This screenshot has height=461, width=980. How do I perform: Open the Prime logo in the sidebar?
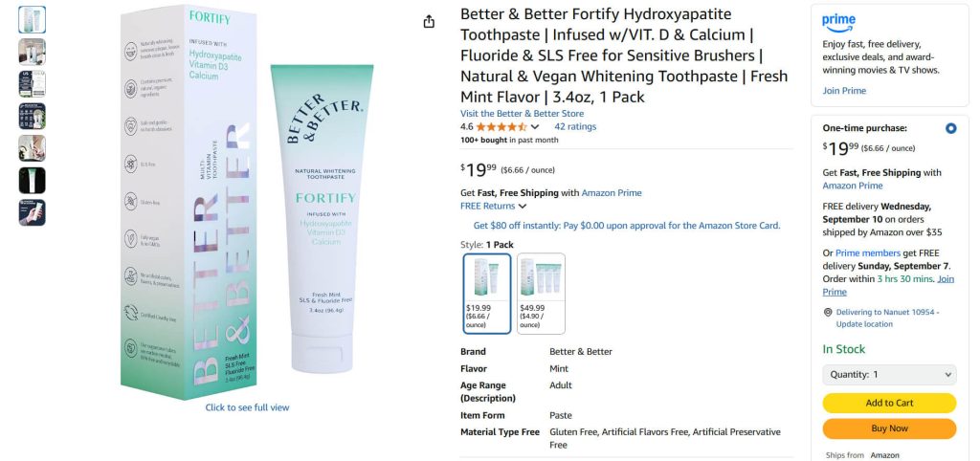[x=838, y=23]
